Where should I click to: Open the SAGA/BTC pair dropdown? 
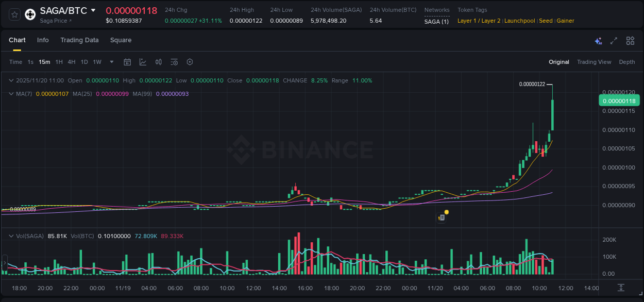point(93,10)
